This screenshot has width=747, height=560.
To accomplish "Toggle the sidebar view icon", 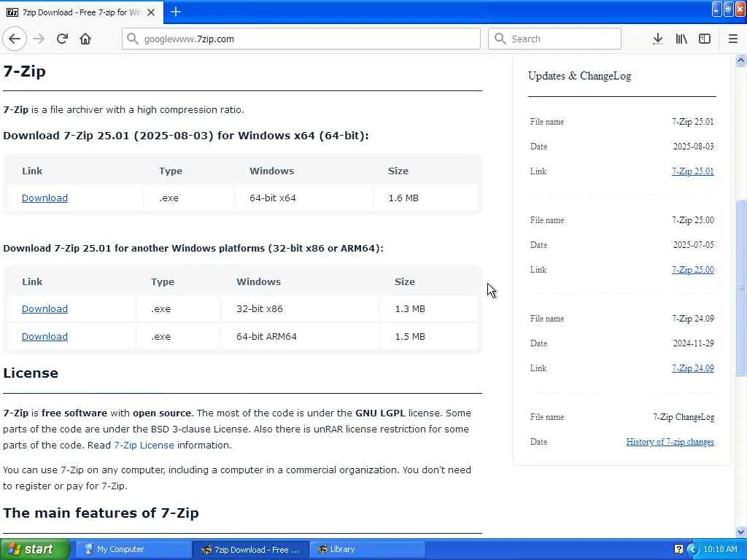I will pos(705,39).
